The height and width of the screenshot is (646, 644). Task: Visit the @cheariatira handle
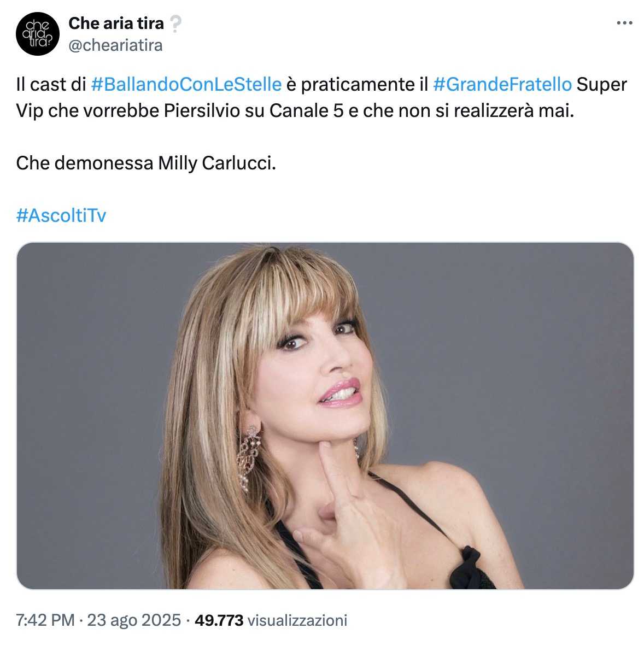pyautogui.click(x=115, y=45)
